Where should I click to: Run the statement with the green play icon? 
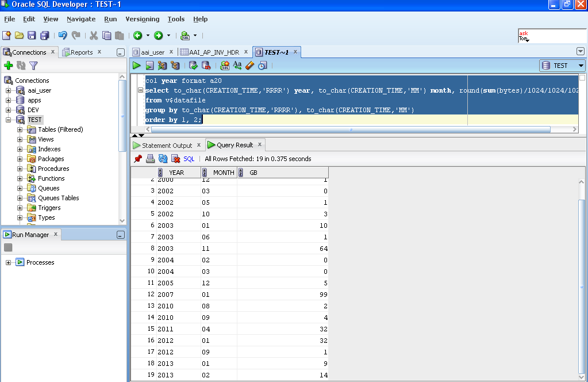click(x=136, y=65)
